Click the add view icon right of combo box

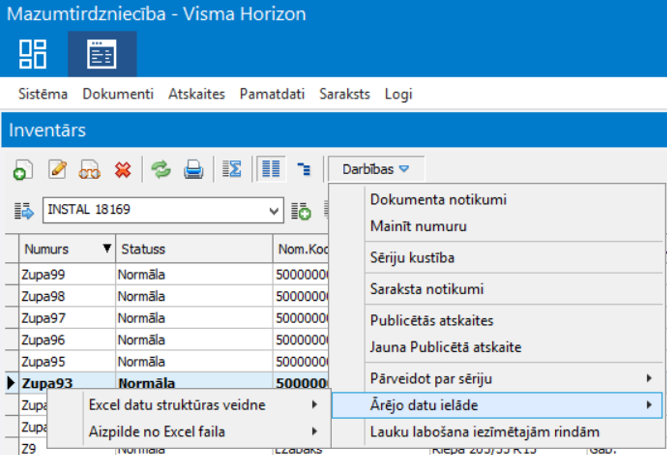(x=301, y=211)
